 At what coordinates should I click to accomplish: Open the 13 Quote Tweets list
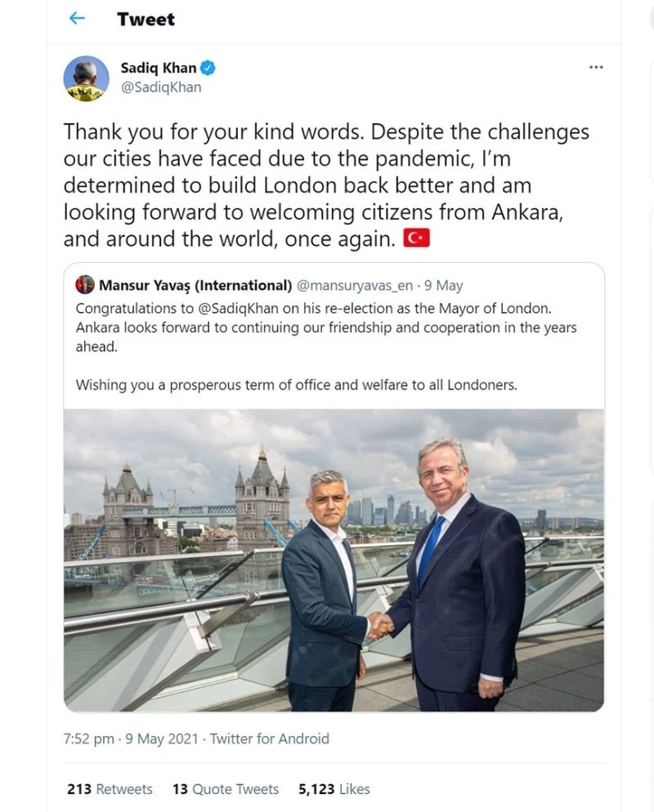227,789
